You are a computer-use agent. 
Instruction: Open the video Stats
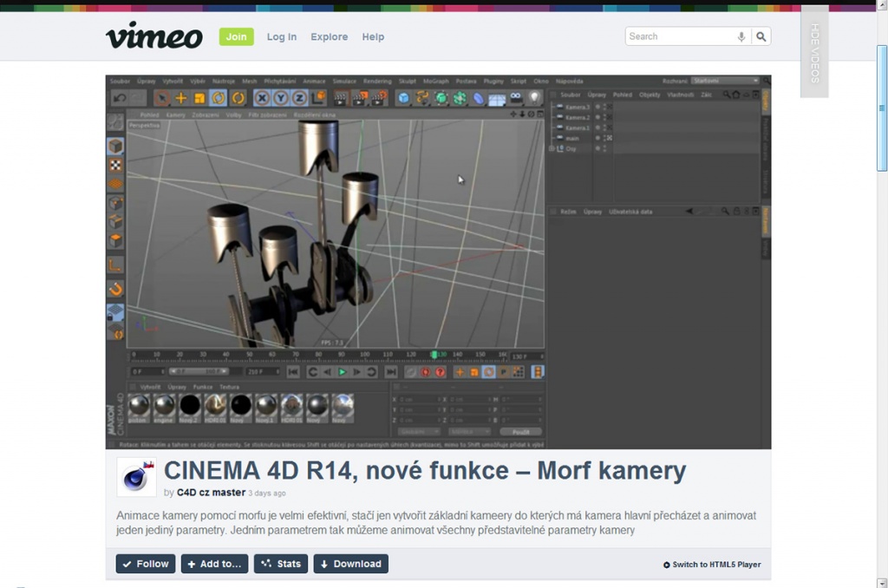tap(281, 564)
